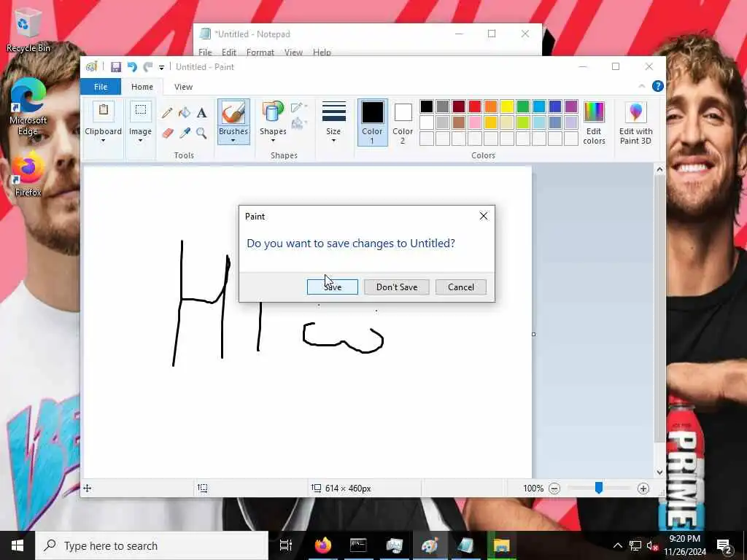Open the notification center
This screenshot has width=747, height=560.
pos(724,545)
